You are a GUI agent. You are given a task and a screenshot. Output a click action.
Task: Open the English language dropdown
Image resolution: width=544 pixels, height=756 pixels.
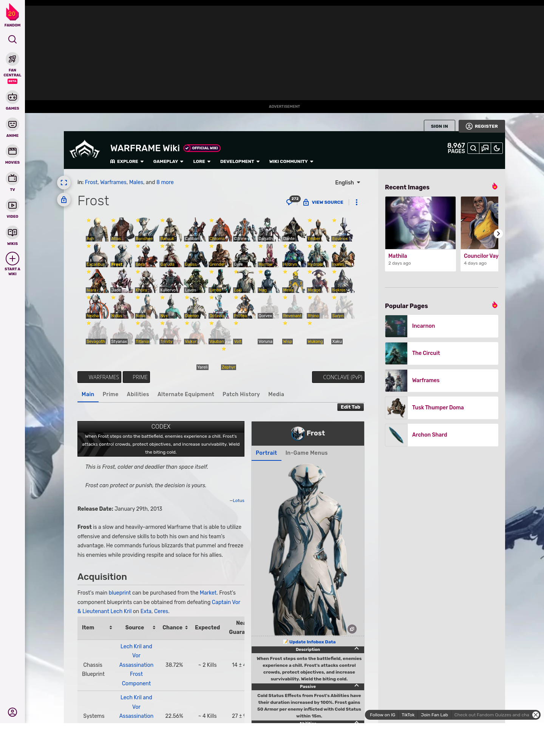click(x=348, y=183)
